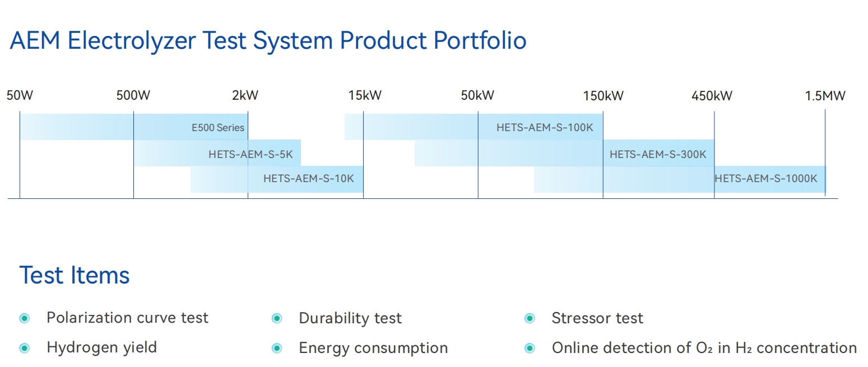Click bullet icon next to Energy consumption

click(x=277, y=349)
